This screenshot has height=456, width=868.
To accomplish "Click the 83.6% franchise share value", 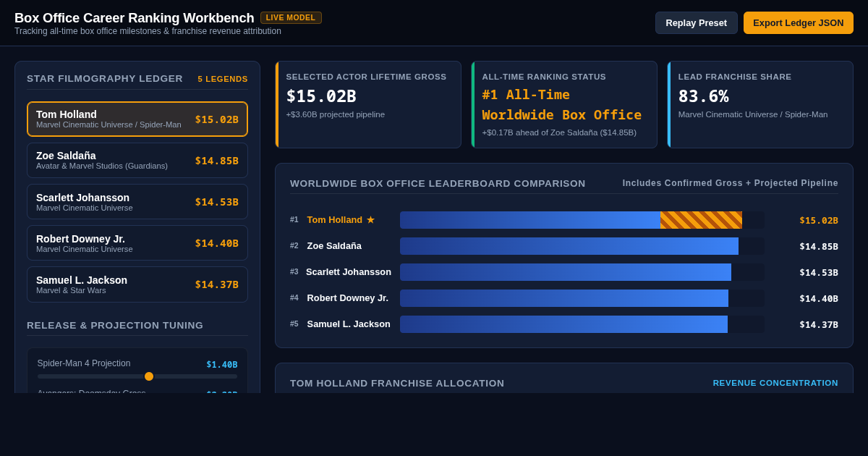I will 704,96.
